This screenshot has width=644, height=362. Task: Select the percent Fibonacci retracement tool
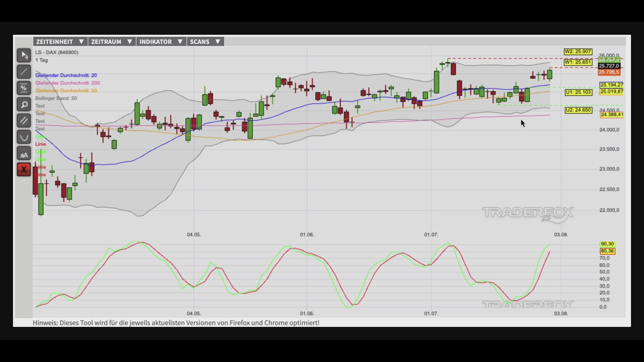[24, 88]
